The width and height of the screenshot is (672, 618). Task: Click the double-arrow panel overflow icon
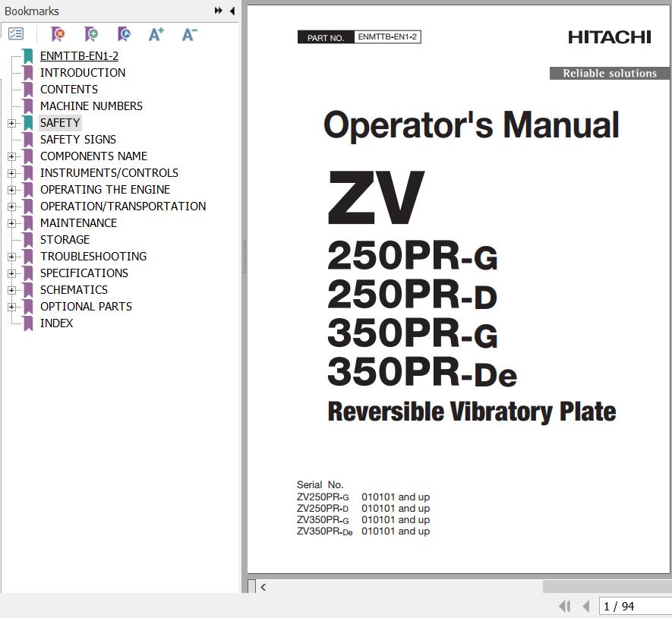point(219,11)
